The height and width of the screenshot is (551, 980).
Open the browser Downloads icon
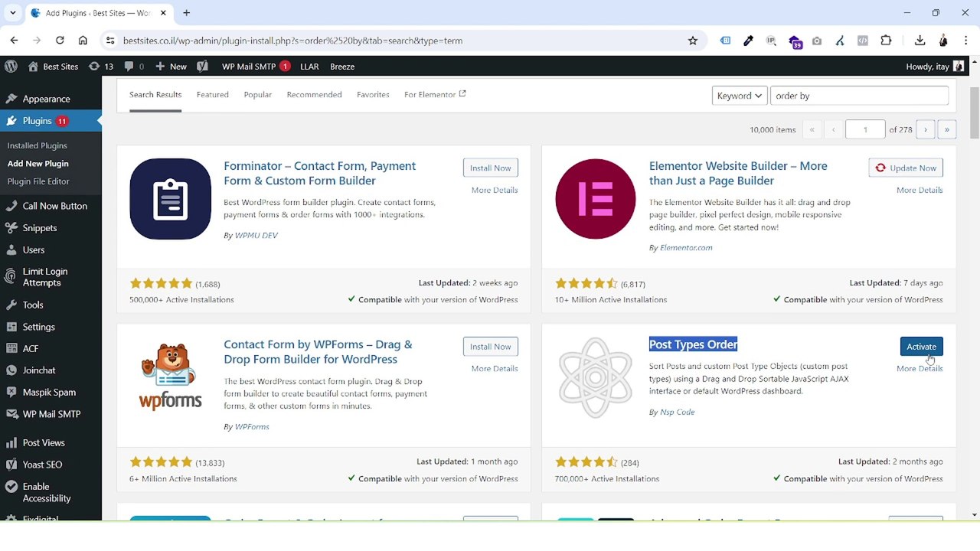tap(920, 41)
